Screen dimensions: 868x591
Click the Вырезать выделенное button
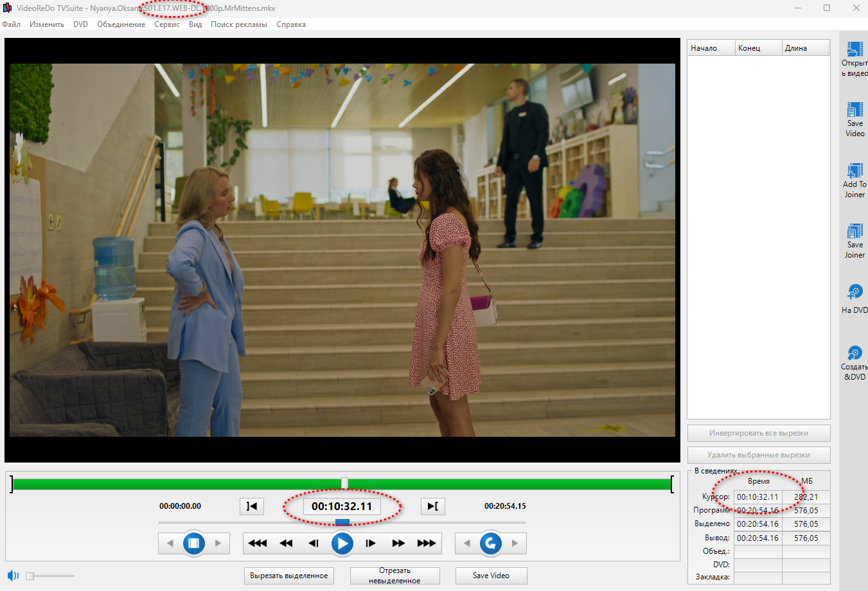pos(288,576)
